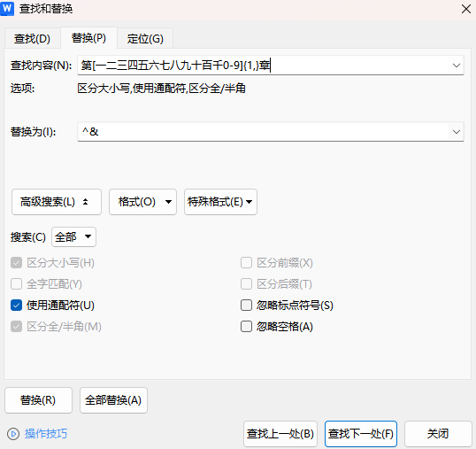Switch to the 定位 tab
The width and height of the screenshot is (476, 449).
(x=145, y=39)
